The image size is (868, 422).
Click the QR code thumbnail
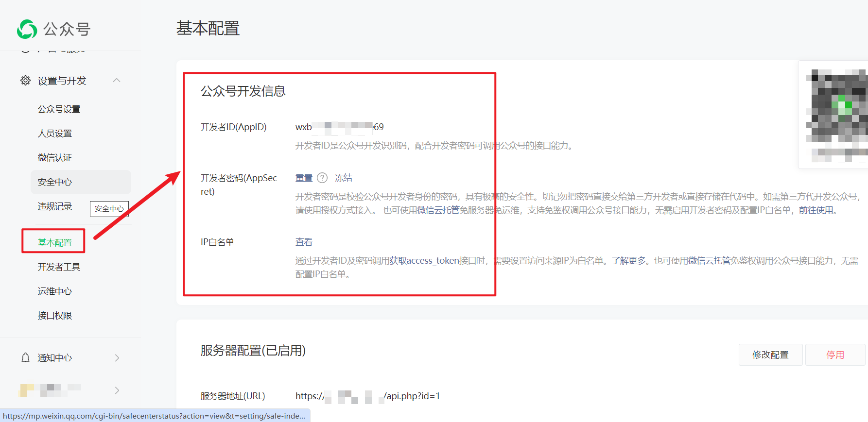pos(836,115)
